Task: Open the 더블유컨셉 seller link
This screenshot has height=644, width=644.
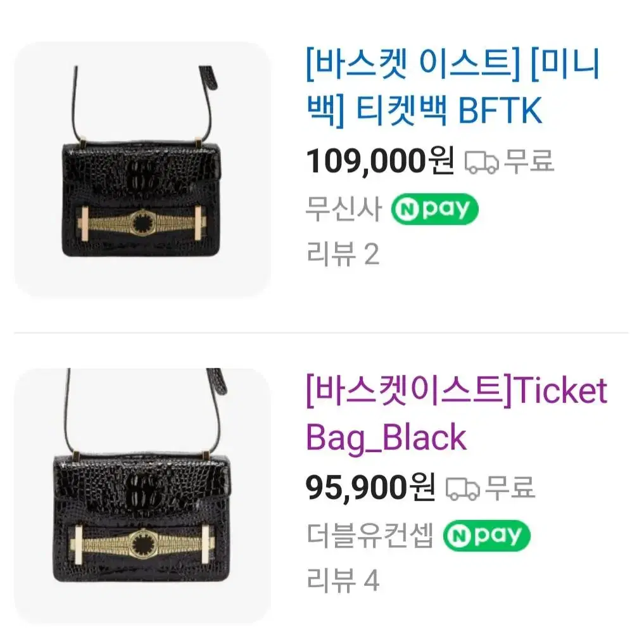Action: [370, 536]
